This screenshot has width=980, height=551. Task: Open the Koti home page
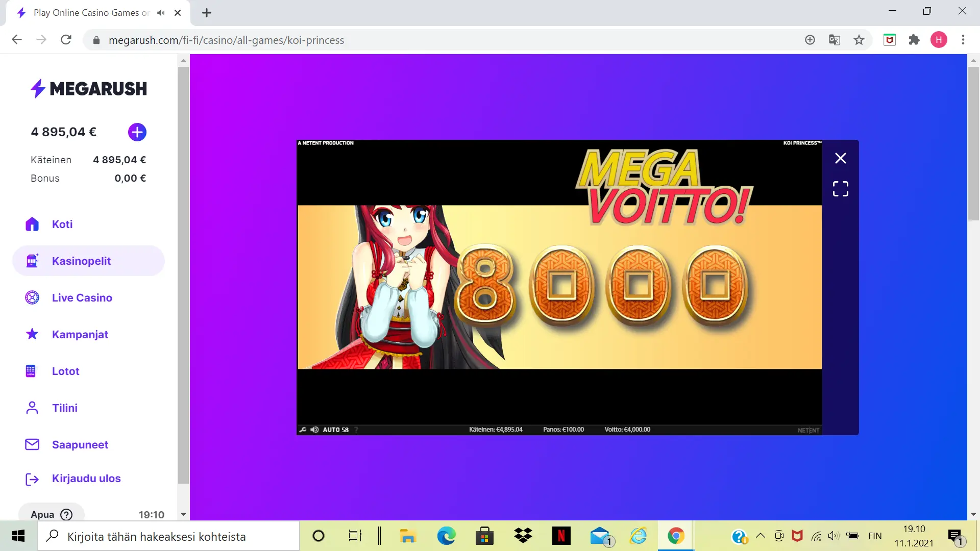point(62,224)
